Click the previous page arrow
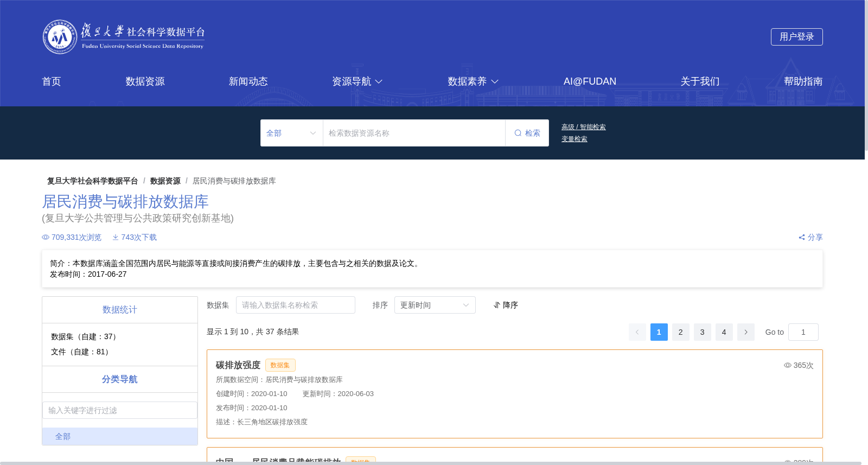The image size is (868, 465). point(637,332)
